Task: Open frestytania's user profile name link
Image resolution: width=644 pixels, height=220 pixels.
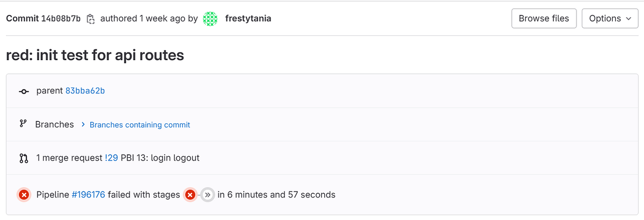Action: tap(248, 19)
